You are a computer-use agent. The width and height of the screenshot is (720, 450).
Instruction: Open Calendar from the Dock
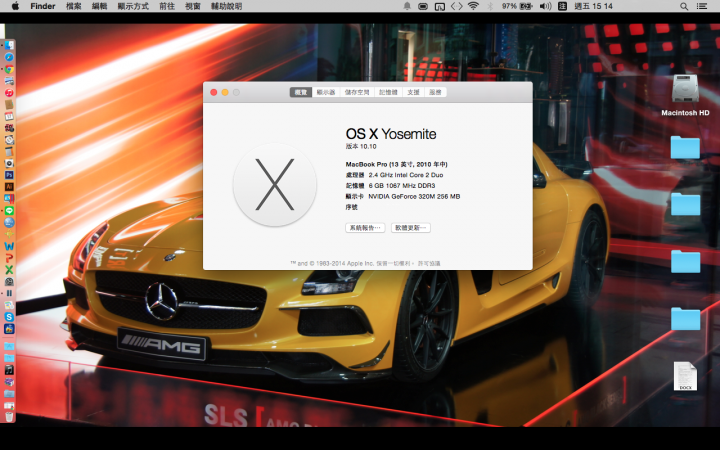9,116
